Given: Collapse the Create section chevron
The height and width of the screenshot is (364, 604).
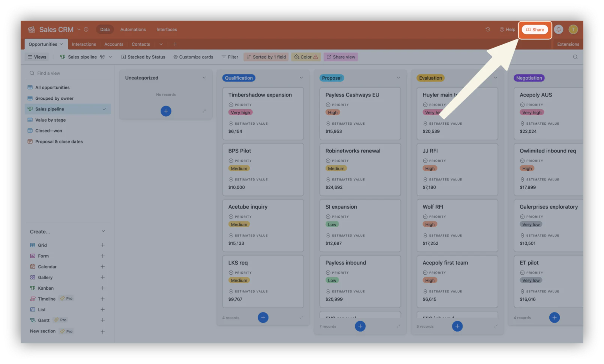Looking at the screenshot, I should click(x=103, y=232).
